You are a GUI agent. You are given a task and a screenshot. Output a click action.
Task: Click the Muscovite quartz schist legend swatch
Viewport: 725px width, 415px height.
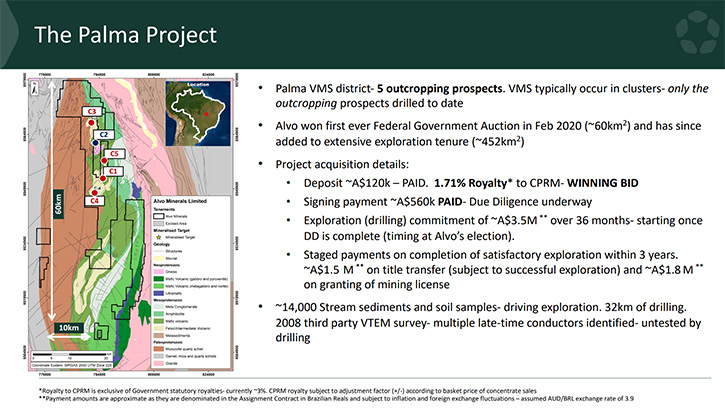(159, 349)
